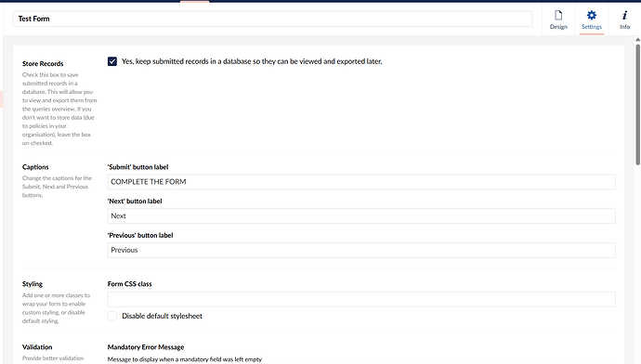Switch to the Settings tab
Viewport: 641px width, 364px height.
592,19
